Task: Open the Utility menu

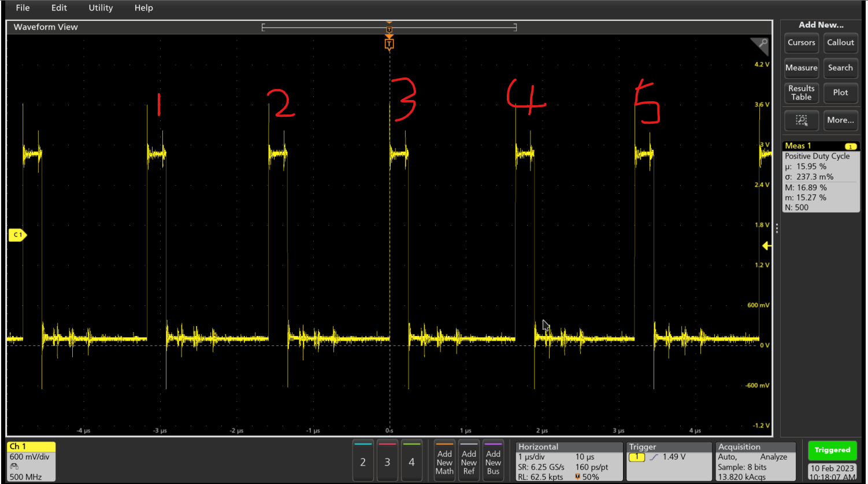Action: [x=101, y=8]
